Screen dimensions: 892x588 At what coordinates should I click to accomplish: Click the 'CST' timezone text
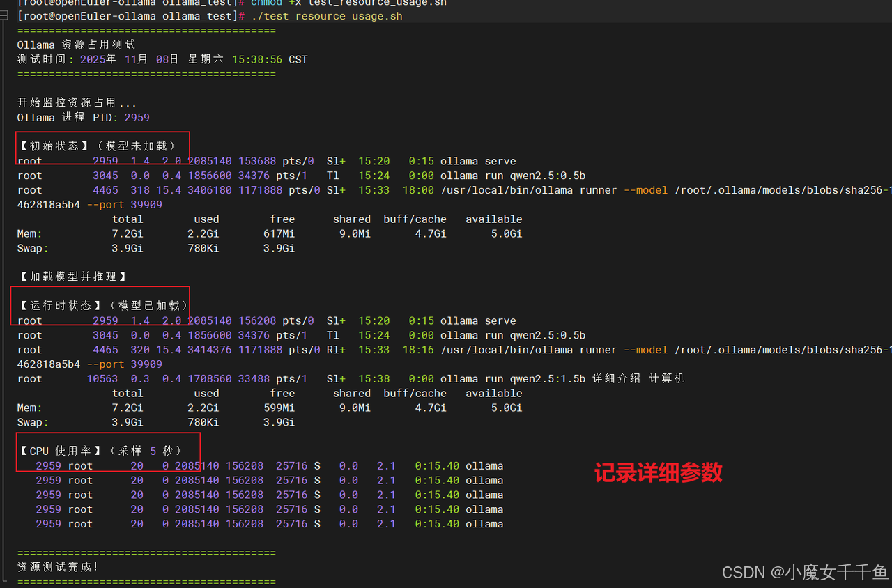298,59
